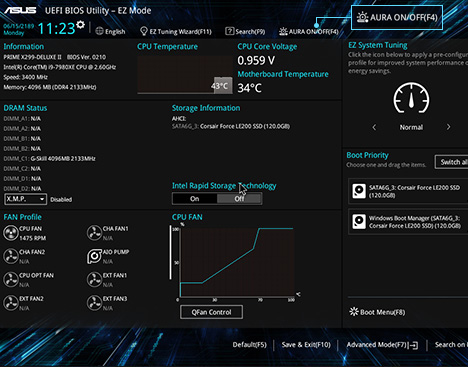Click the 1475 RPM fan speed
The height and width of the screenshot is (367, 468).
click(x=33, y=238)
